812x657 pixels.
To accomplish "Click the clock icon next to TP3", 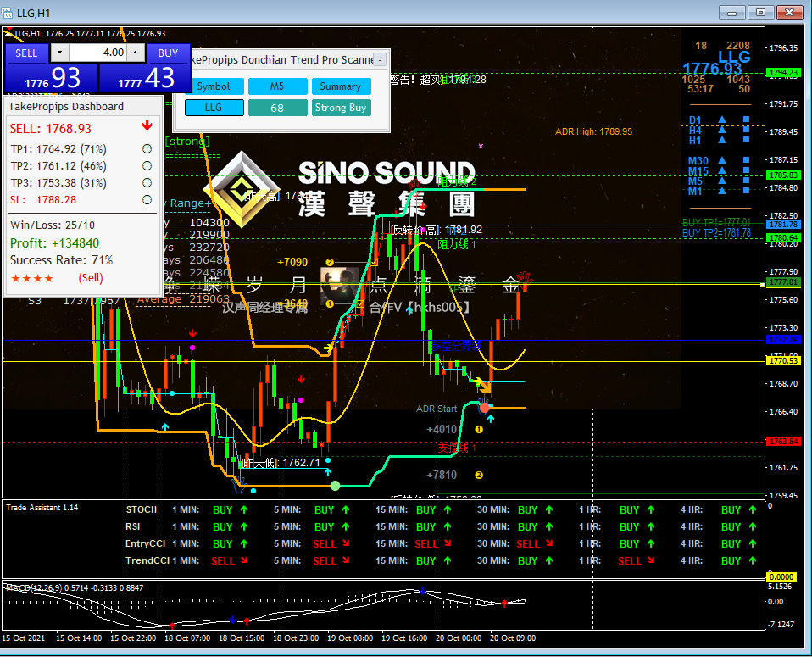I will pos(147,183).
